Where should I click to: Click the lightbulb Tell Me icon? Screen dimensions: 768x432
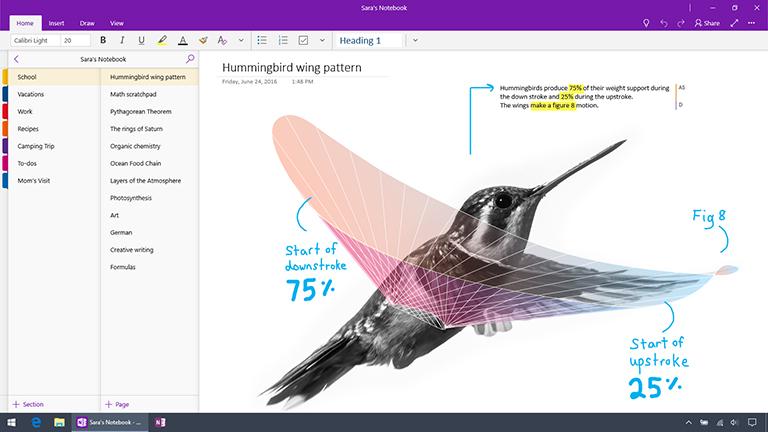tap(646, 22)
